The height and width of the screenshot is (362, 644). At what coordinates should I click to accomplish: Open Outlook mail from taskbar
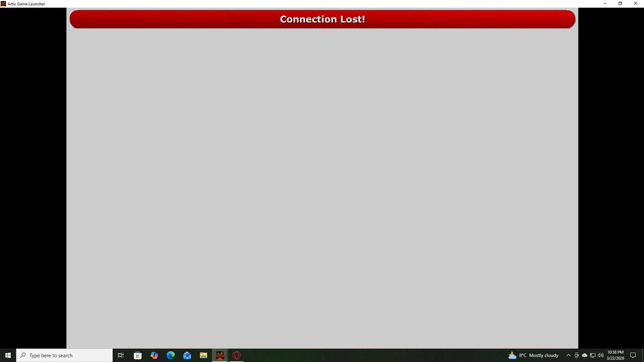(x=187, y=355)
